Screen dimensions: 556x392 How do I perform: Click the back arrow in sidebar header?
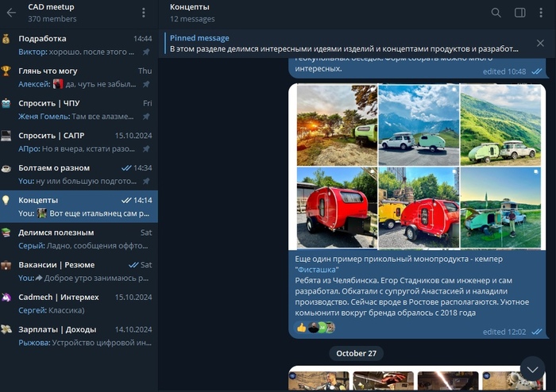coord(11,13)
